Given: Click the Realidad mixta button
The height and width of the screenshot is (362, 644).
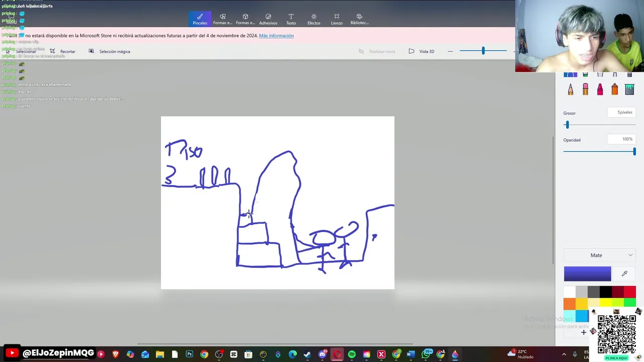Looking at the screenshot, I should (377, 51).
